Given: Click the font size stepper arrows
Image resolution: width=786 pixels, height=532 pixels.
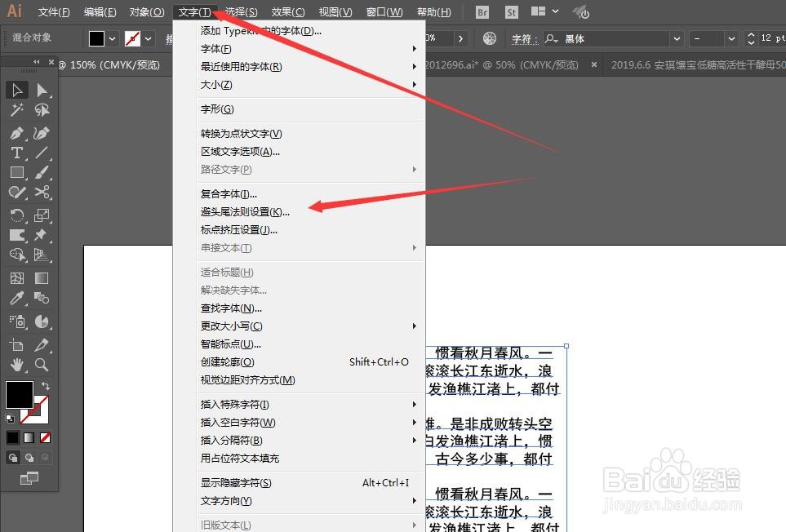Looking at the screenshot, I should [x=750, y=38].
